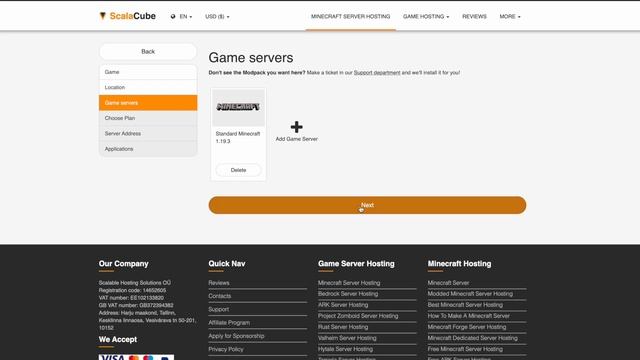Open the Reviews link in the footer Quick Nav
The width and height of the screenshot is (640, 360).
[x=219, y=283]
